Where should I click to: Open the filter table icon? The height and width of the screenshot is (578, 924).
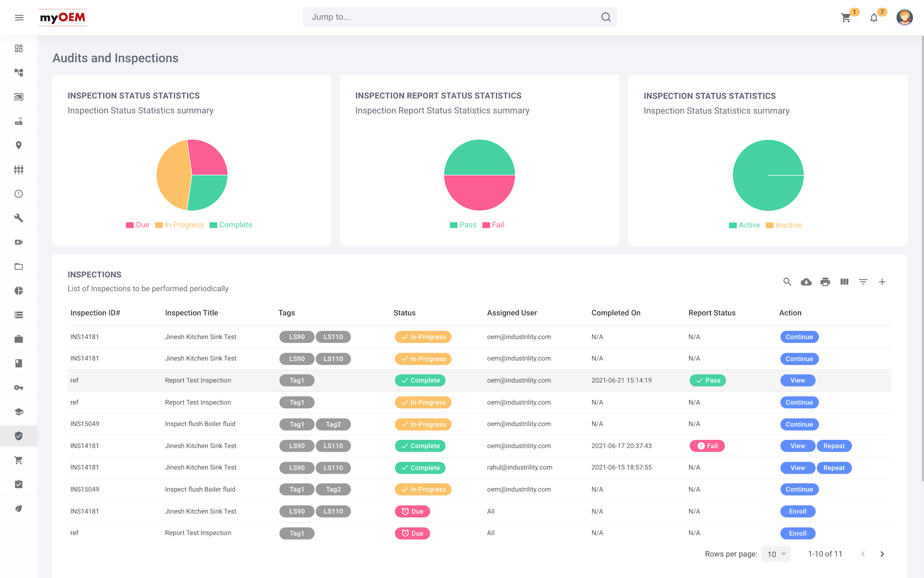[863, 282]
